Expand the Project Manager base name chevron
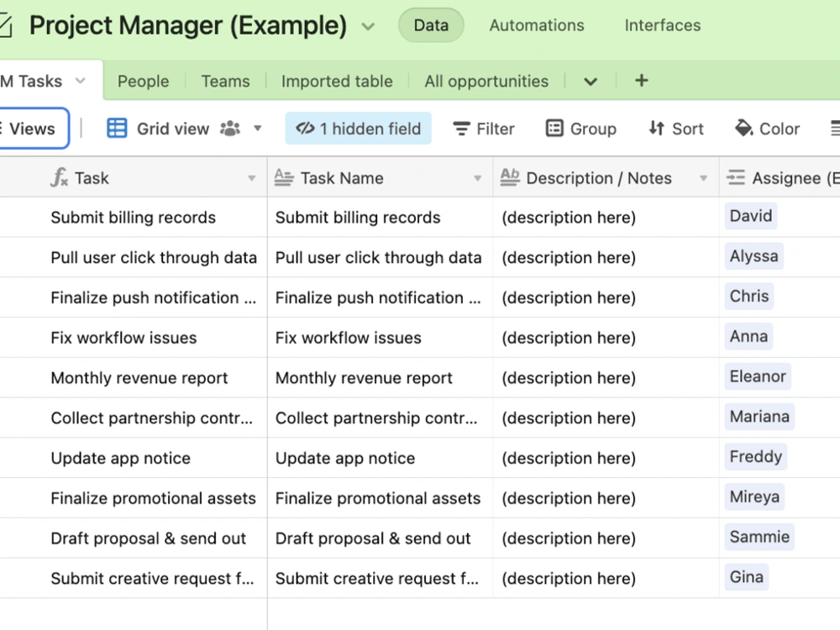Screen dimensions: 840x630 tap(368, 26)
